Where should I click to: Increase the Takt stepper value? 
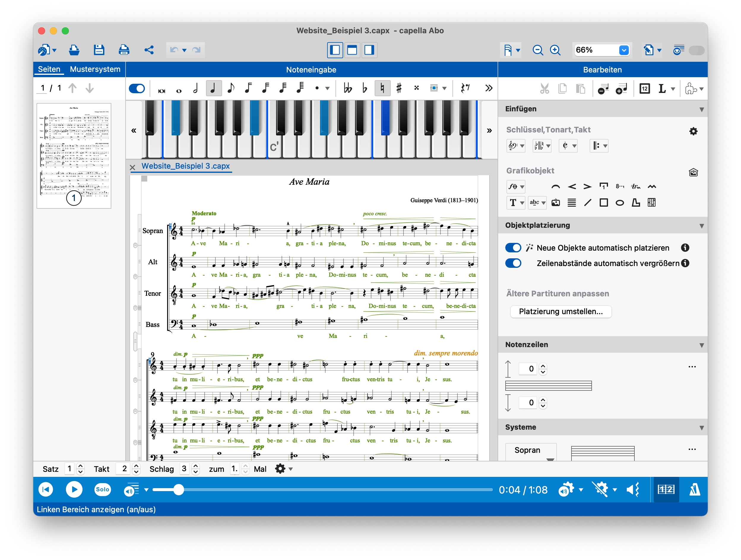(x=136, y=466)
